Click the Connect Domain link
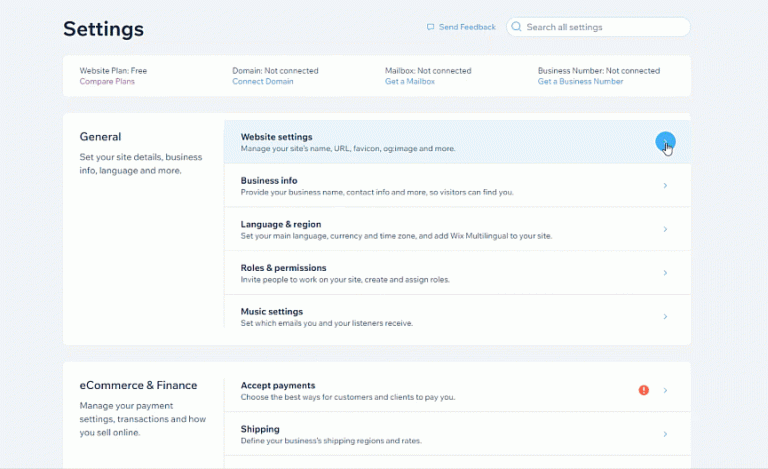The height and width of the screenshot is (469, 768). (x=263, y=82)
